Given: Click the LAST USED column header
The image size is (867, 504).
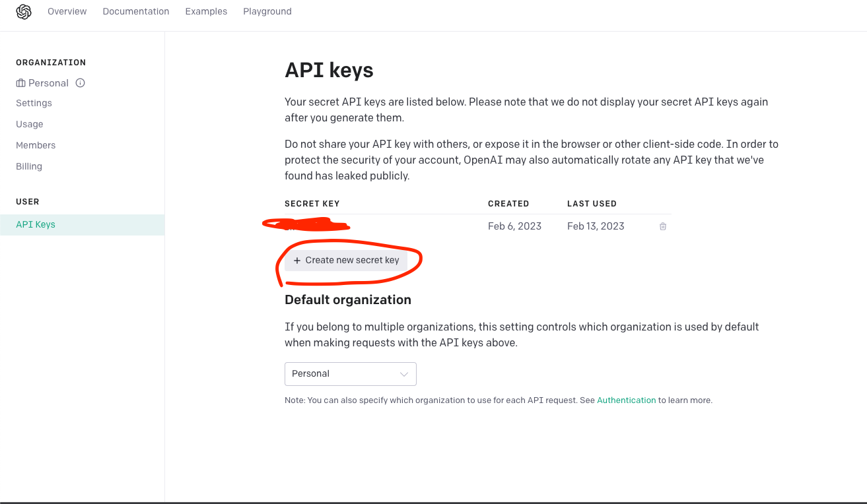Looking at the screenshot, I should click(592, 204).
